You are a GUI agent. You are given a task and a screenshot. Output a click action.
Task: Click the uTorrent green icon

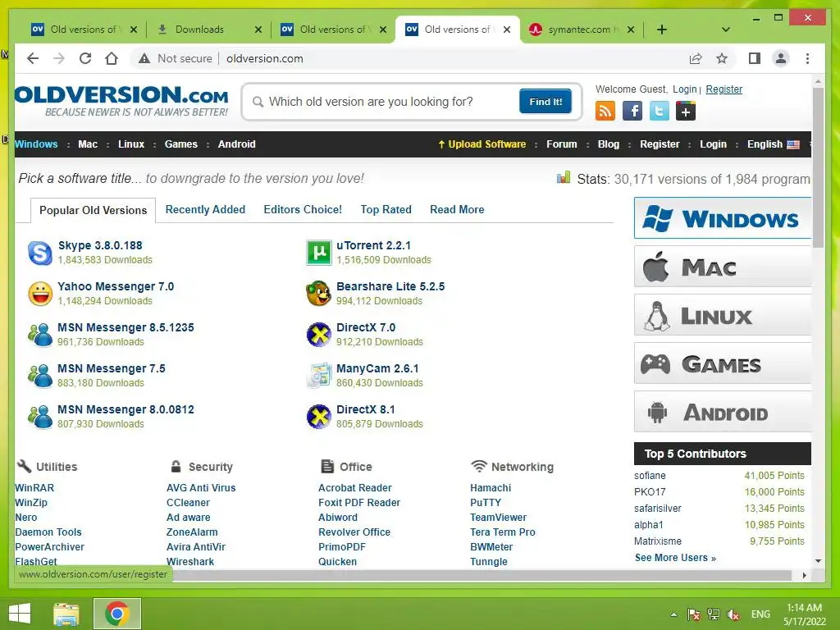pyautogui.click(x=319, y=253)
